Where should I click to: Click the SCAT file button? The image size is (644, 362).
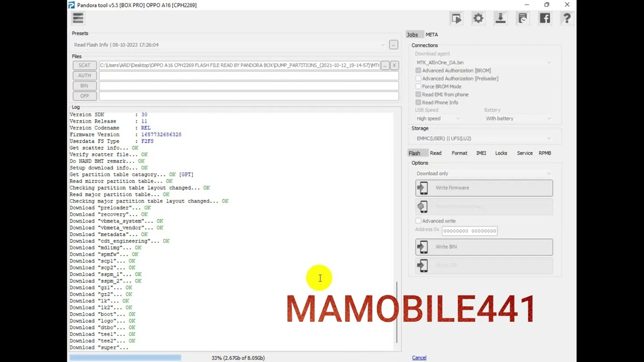tap(85, 65)
